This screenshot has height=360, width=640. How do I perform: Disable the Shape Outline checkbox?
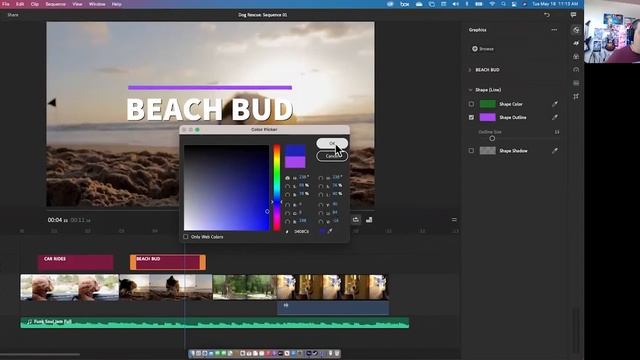click(471, 117)
